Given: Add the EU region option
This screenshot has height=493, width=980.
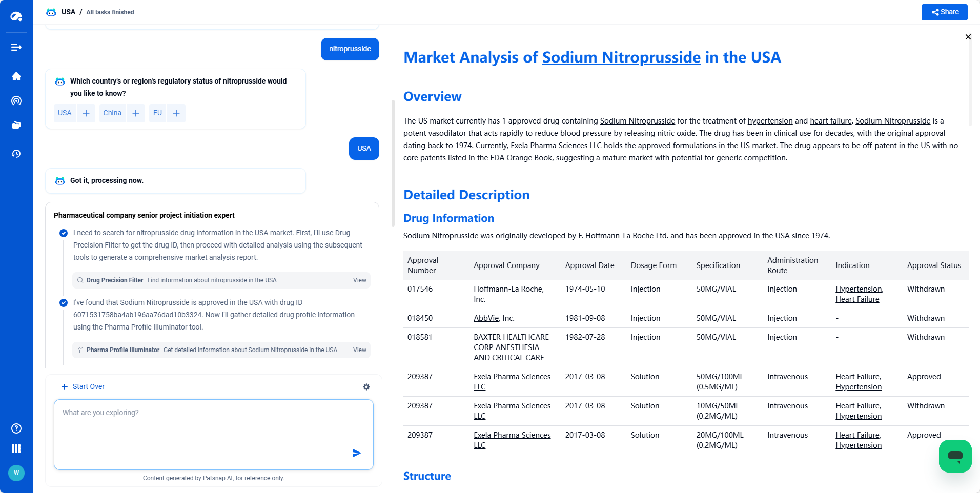Looking at the screenshot, I should point(176,113).
